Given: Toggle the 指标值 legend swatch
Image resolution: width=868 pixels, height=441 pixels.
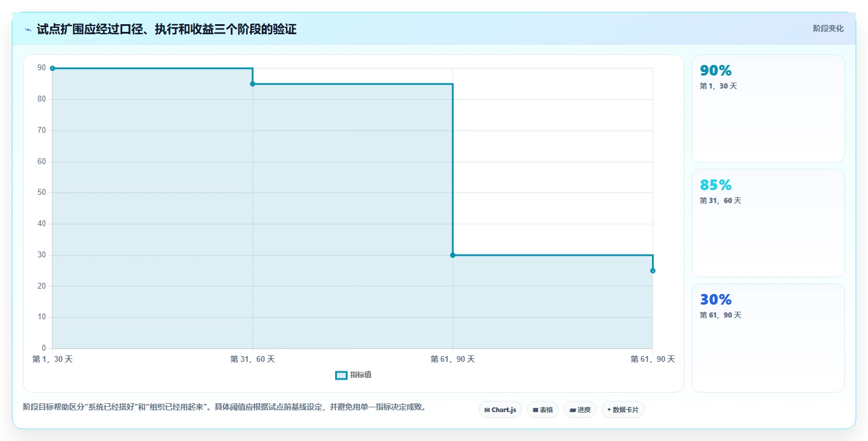Looking at the screenshot, I should coord(341,375).
